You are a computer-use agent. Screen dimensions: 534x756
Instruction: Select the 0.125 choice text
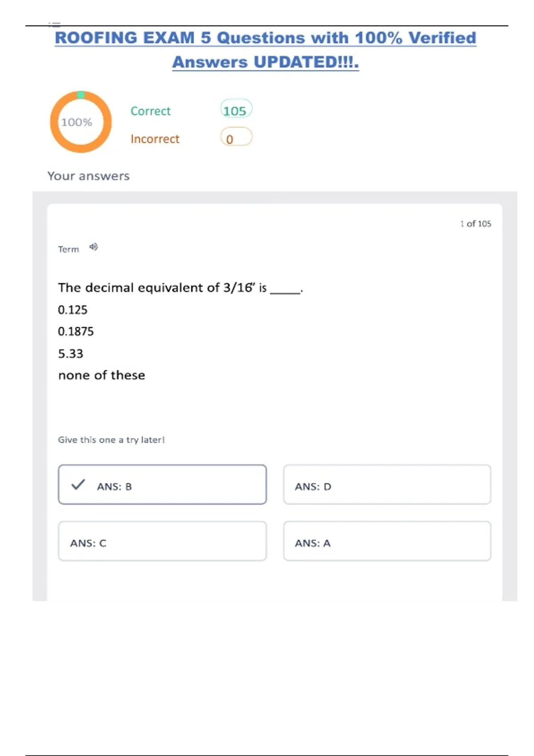pyautogui.click(x=73, y=310)
